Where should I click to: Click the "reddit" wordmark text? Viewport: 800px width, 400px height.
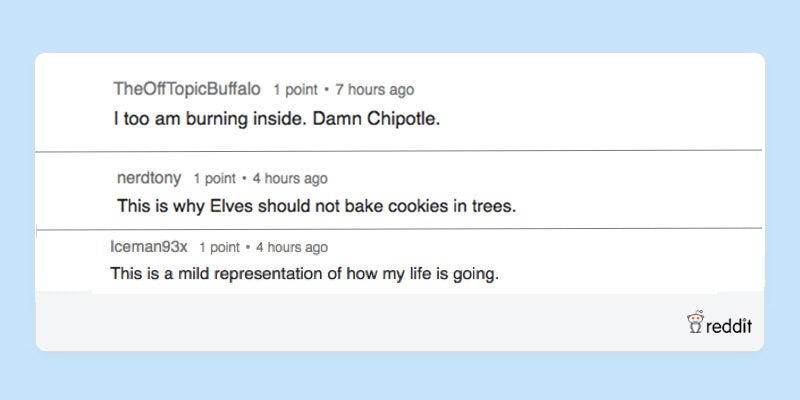pos(729,325)
